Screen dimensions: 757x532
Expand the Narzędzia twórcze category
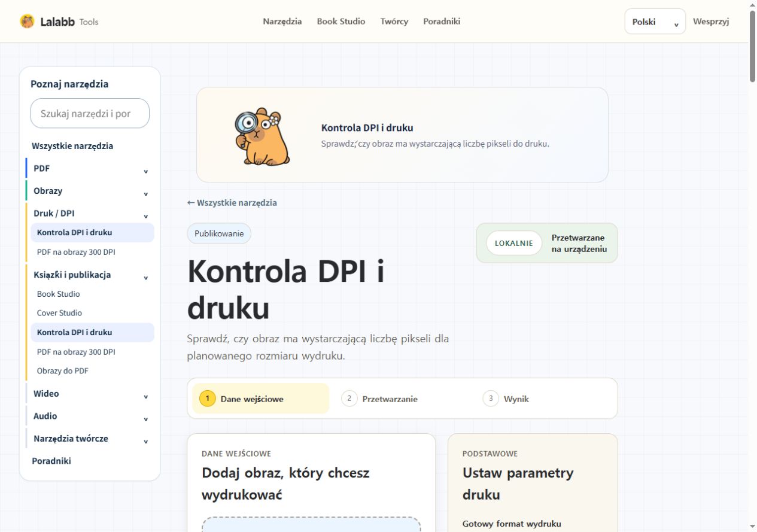[90, 439]
